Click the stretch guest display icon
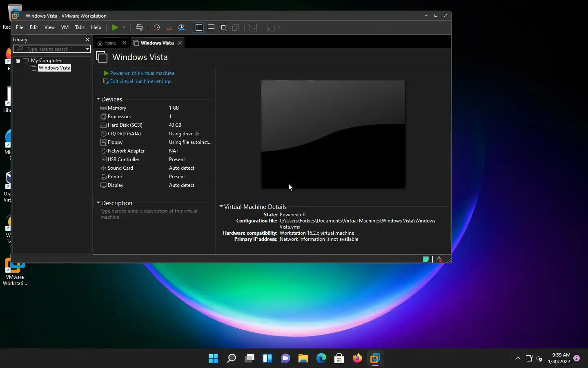This screenshot has height=368, width=588. tap(270, 27)
